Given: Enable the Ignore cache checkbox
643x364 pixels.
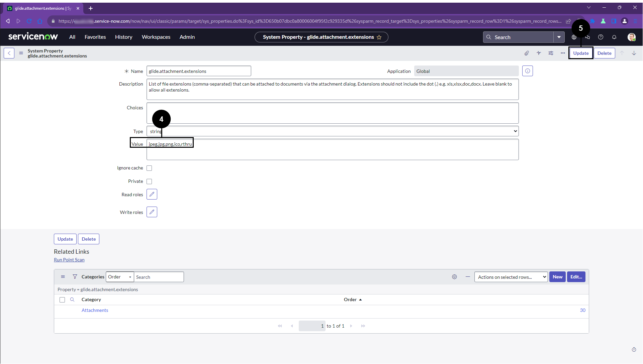Looking at the screenshot, I should tap(149, 168).
